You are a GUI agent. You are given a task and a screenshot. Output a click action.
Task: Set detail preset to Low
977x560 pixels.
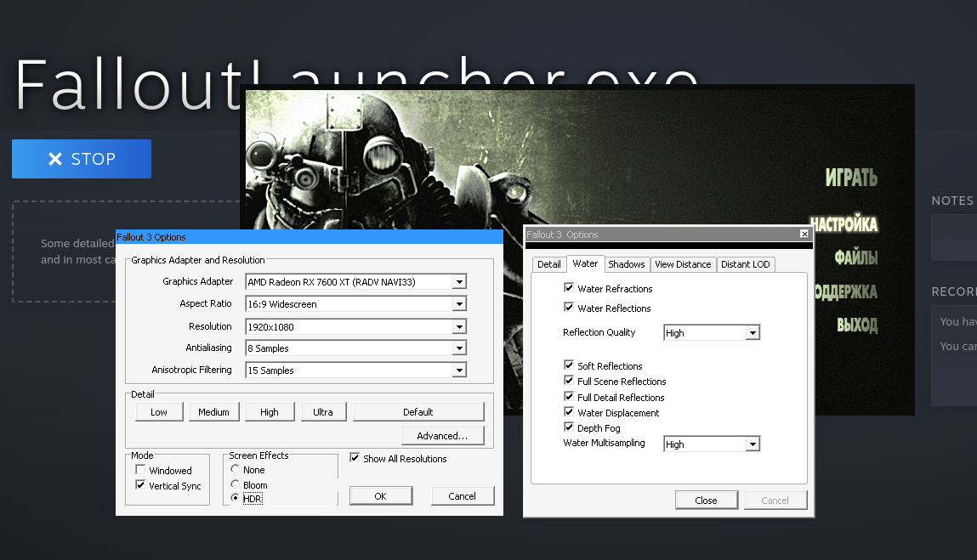pyautogui.click(x=159, y=412)
